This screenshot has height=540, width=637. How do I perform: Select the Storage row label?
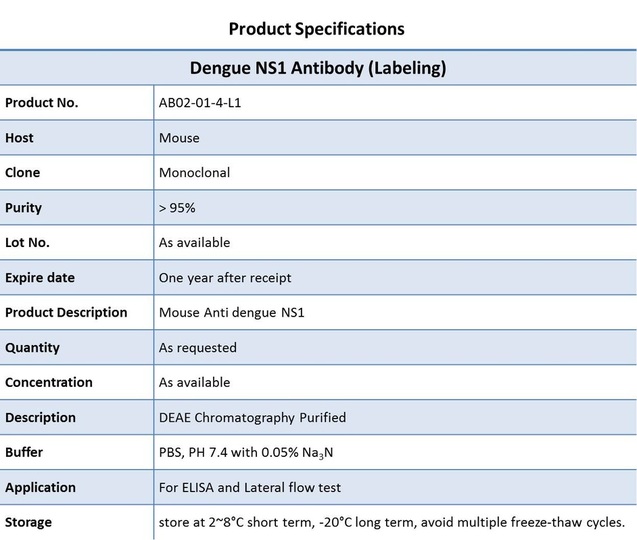28,522
